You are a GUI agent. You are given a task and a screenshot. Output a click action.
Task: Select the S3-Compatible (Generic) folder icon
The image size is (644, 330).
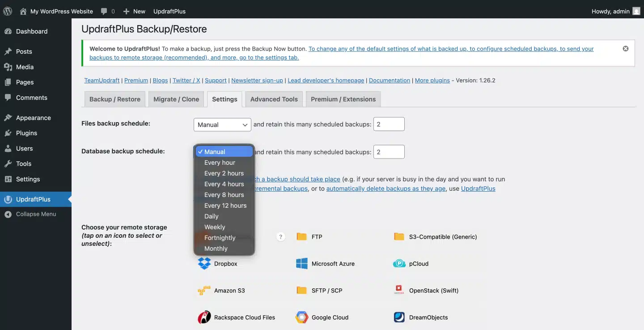tap(399, 237)
